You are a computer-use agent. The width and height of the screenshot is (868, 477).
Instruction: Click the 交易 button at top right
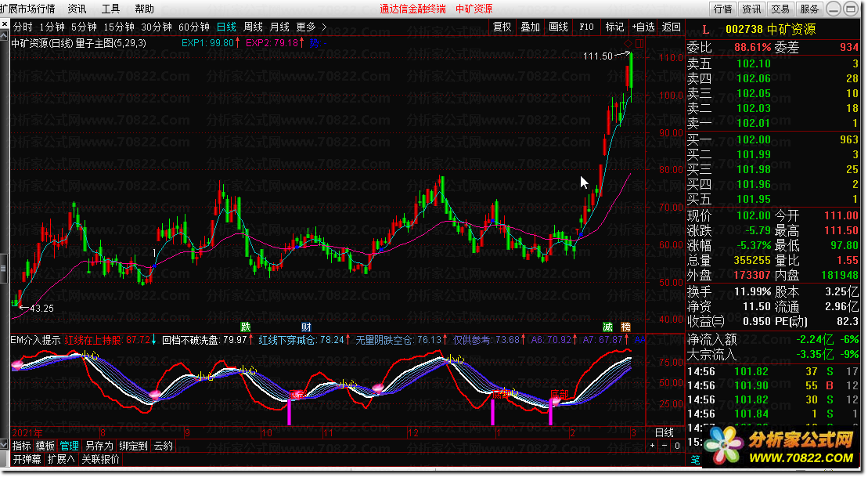pos(780,9)
